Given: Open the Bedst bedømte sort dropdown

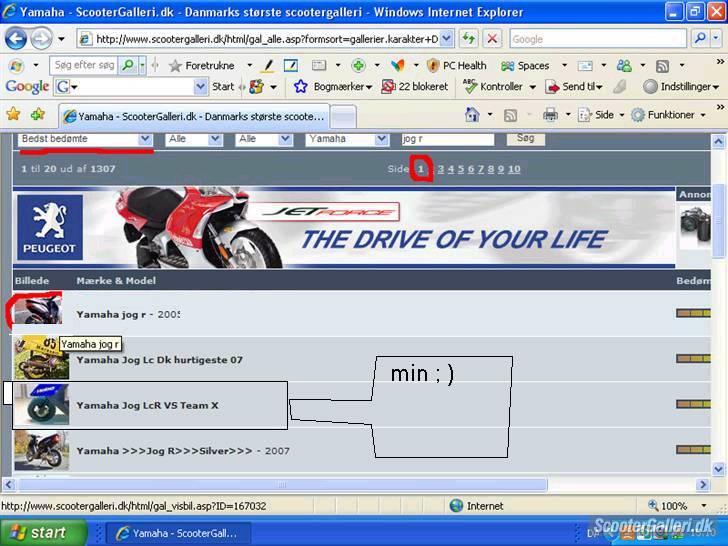Looking at the screenshot, I should tap(86, 139).
